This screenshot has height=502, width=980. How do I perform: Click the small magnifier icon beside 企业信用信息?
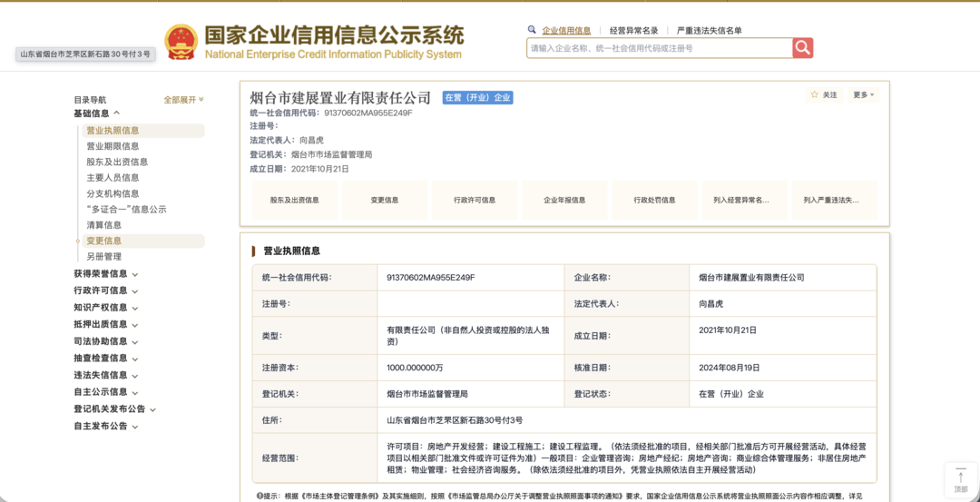[532, 29]
